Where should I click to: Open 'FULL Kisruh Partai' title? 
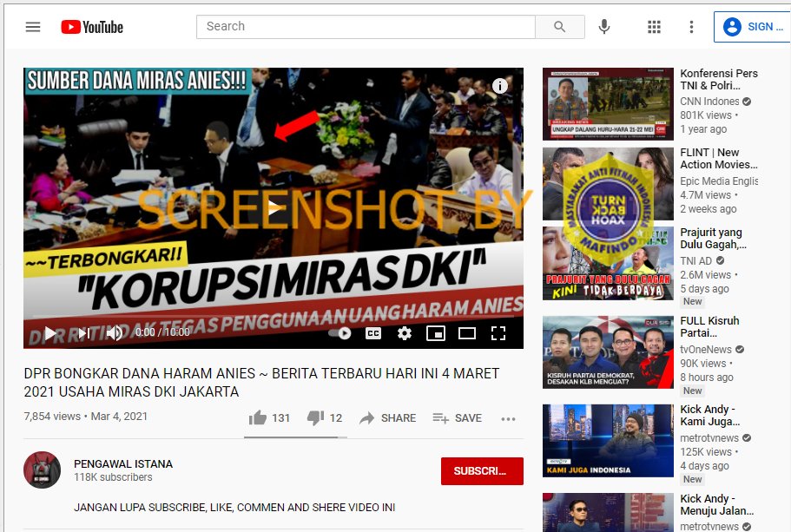(x=709, y=327)
